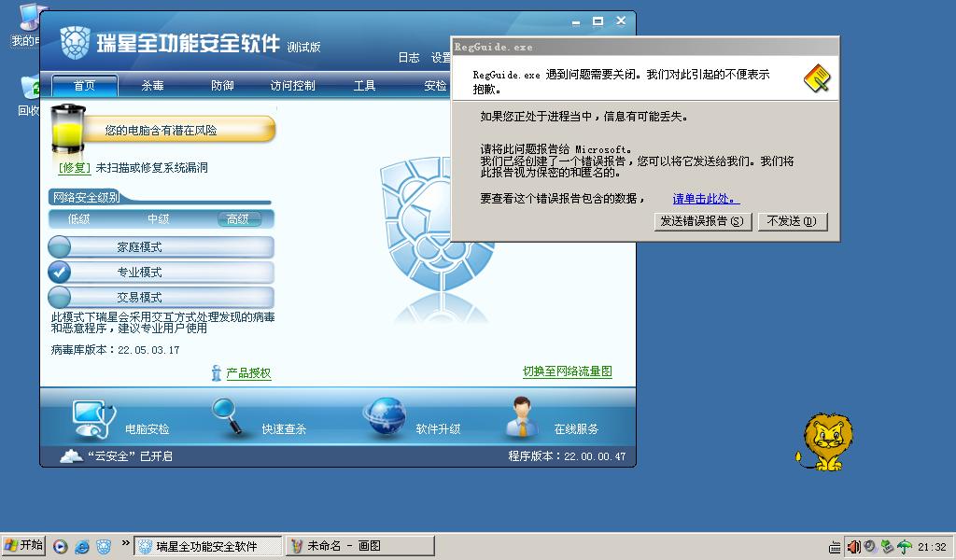Screen dimensions: 956x560
Task: Click 未命名 - 画图 Paint taskbar button
Action: [359, 546]
